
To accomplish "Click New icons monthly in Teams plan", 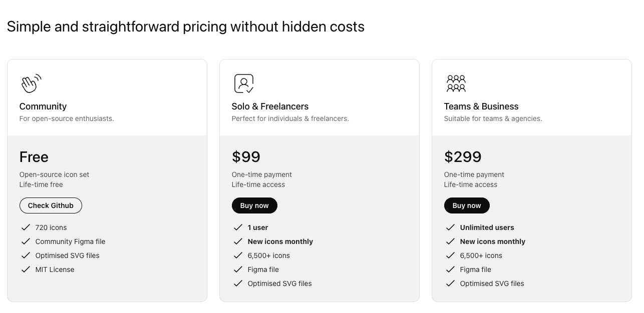I will pos(493,241).
